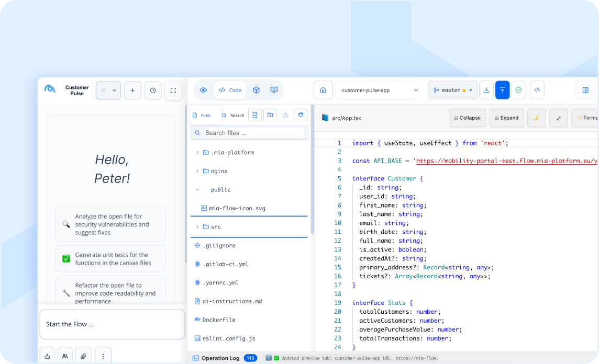The height and width of the screenshot is (364, 599).
Task: Click the Expand code button
Action: [507, 118]
